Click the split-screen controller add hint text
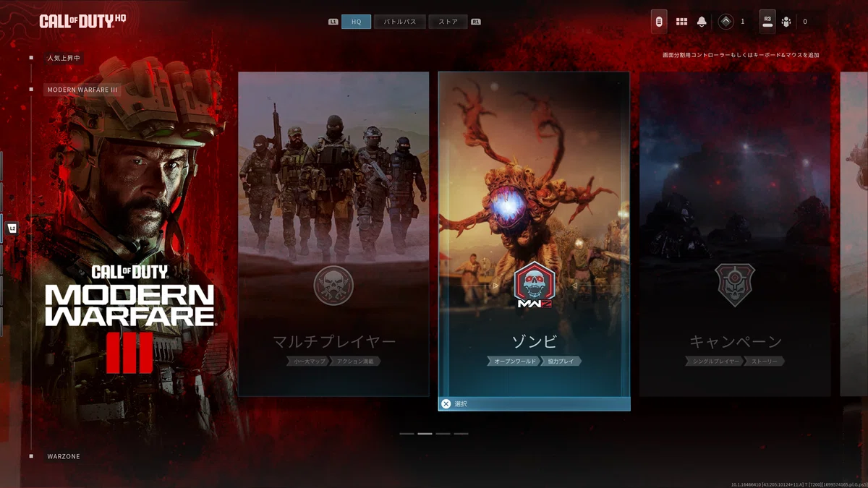868x488 pixels. (741, 55)
